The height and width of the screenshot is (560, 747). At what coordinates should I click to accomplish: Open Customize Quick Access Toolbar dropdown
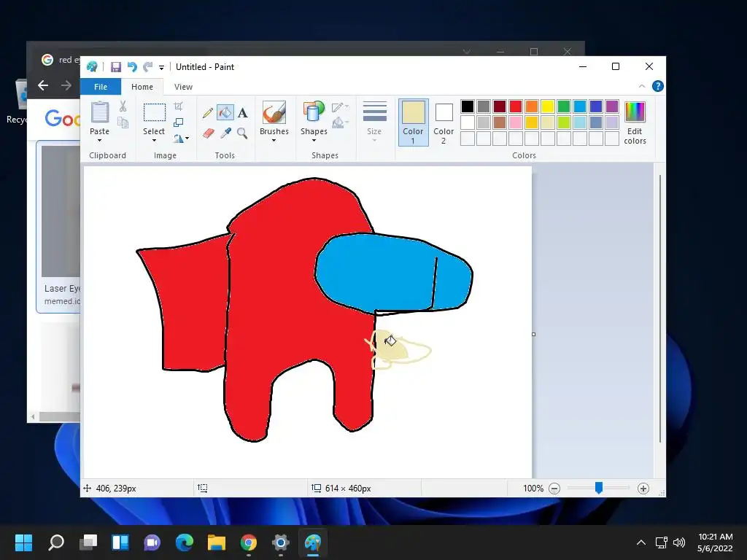click(162, 68)
